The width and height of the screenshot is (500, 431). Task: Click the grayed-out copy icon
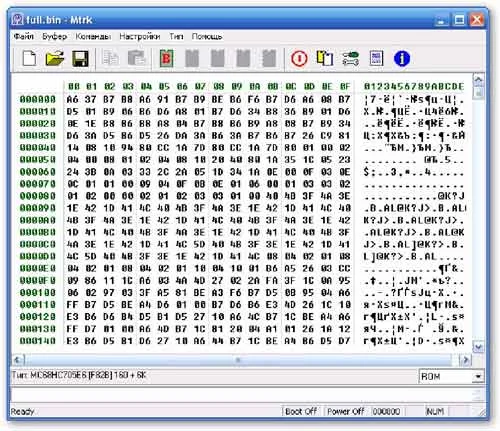click(x=110, y=59)
